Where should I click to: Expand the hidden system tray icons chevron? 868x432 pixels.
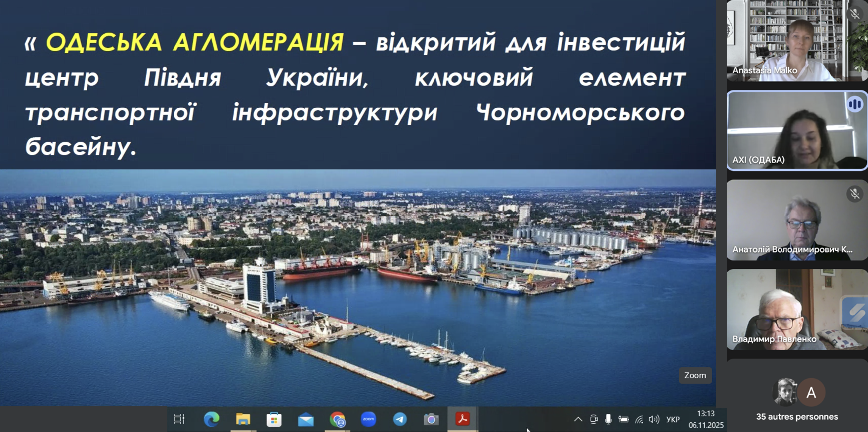tap(578, 420)
